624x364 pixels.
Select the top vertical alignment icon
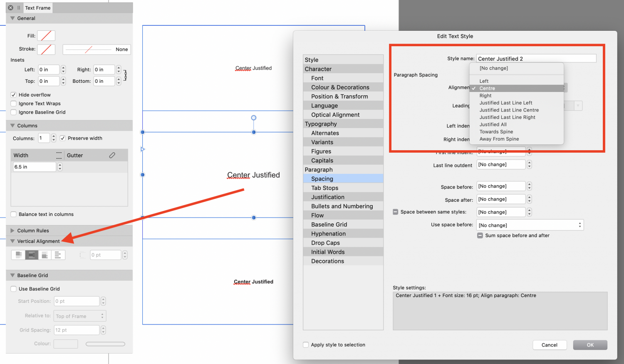pyautogui.click(x=18, y=255)
